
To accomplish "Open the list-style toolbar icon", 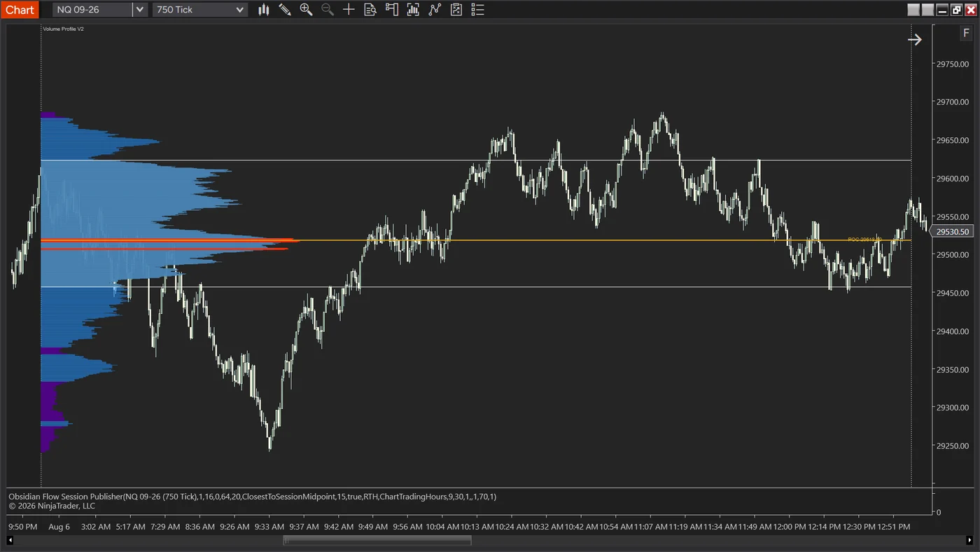I will (x=477, y=10).
